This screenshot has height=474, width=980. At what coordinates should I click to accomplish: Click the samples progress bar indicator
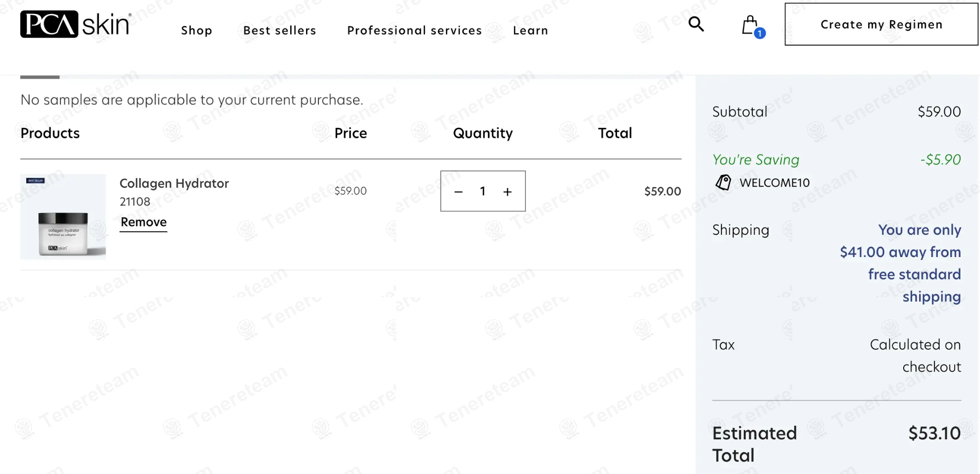40,77
